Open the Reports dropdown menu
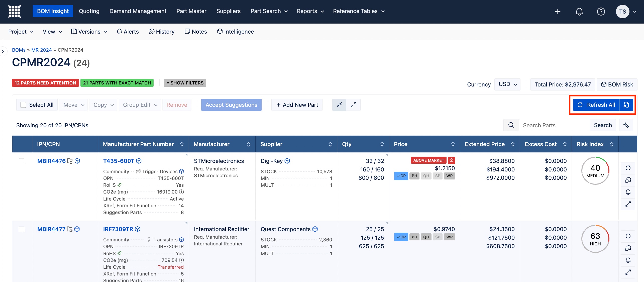This screenshot has width=644, height=282. (x=310, y=11)
